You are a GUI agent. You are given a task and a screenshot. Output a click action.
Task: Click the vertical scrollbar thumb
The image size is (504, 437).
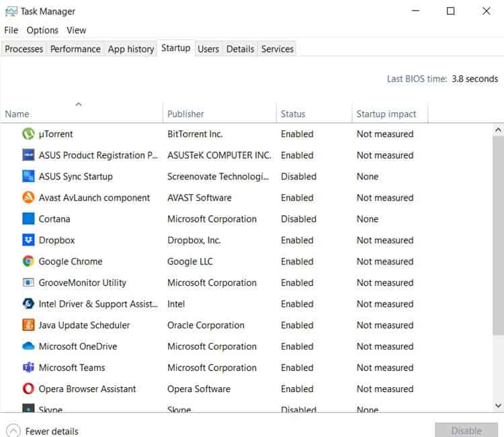(498, 235)
